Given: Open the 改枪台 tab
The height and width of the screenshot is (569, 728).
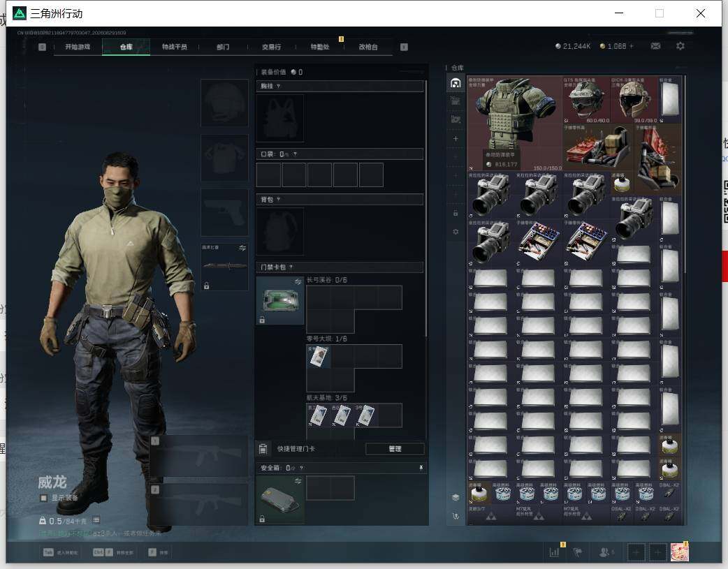Looking at the screenshot, I should pos(368,47).
